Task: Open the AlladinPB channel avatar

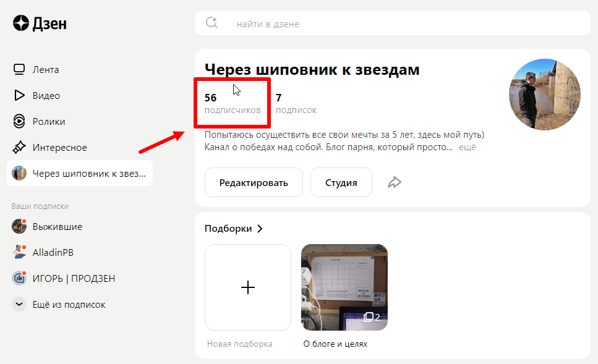Action: coord(19,252)
